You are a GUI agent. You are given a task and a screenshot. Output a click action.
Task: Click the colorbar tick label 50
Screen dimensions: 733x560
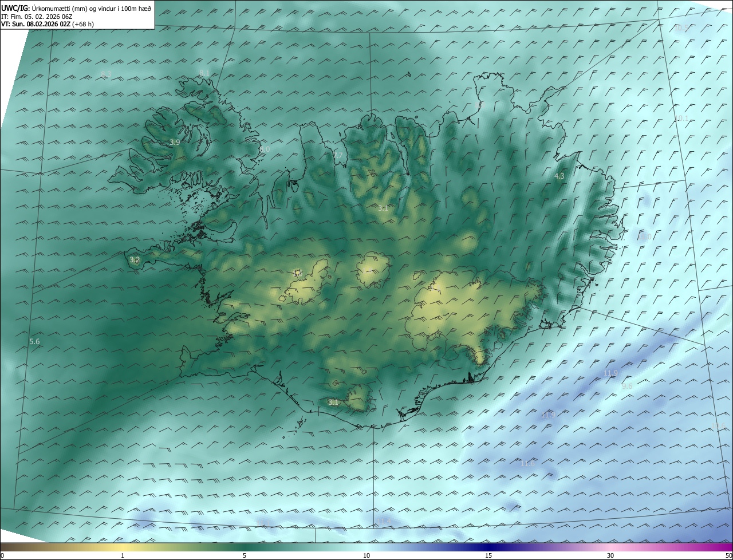pyautogui.click(x=728, y=556)
